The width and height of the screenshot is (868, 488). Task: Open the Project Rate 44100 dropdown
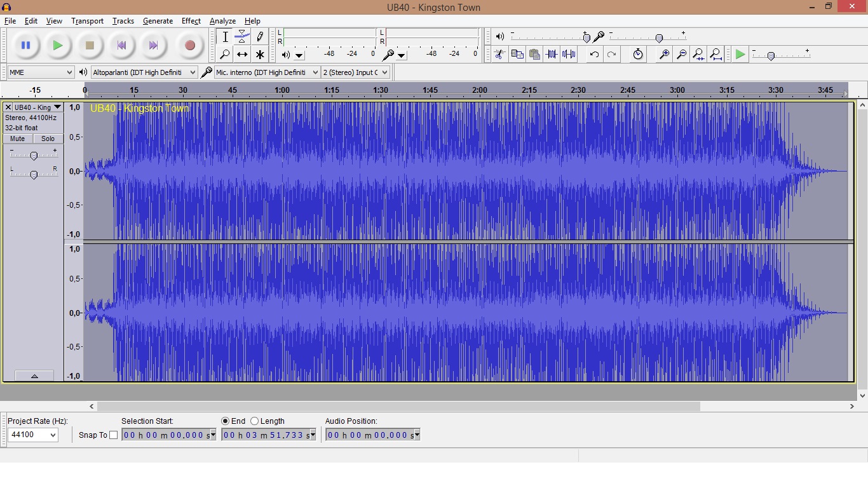pyautogui.click(x=33, y=435)
